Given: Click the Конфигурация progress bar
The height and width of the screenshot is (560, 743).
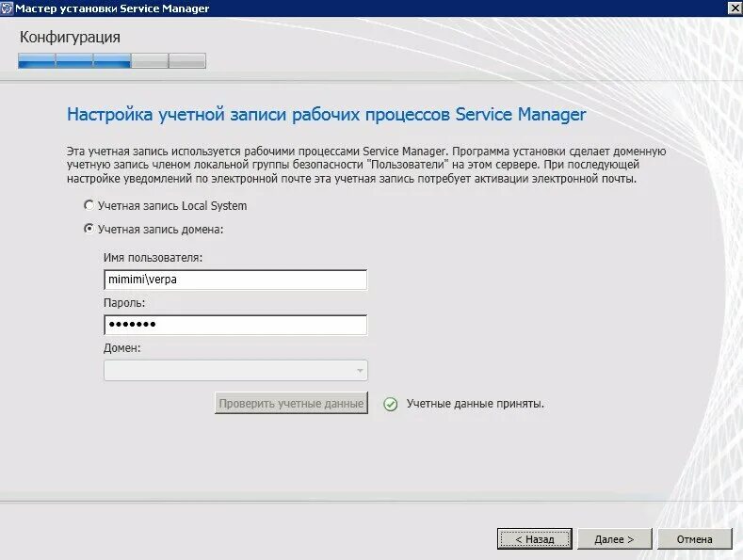Looking at the screenshot, I should click(x=112, y=60).
